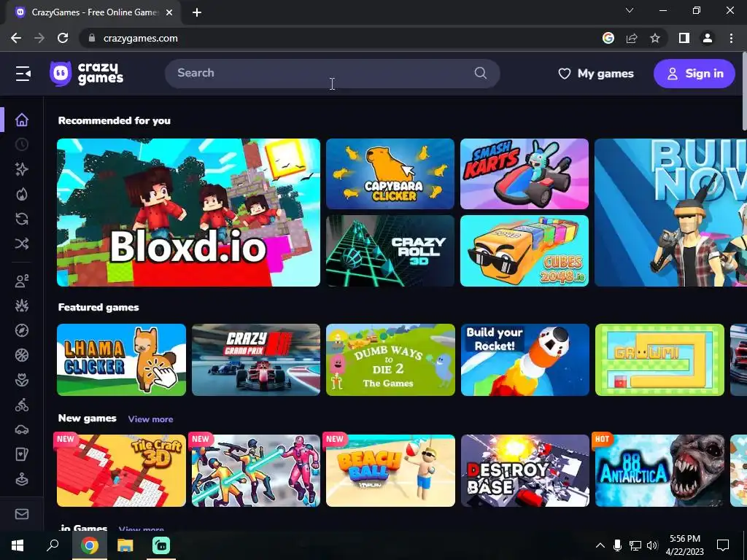Screen dimensions: 747x560
Task: Open File Explorer from the taskbar
Action: pos(125,545)
